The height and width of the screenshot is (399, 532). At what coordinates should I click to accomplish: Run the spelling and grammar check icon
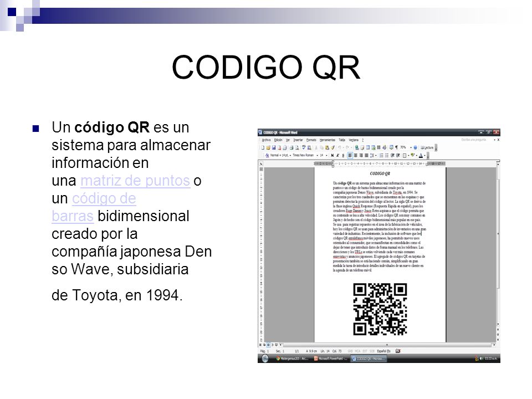coord(304,147)
